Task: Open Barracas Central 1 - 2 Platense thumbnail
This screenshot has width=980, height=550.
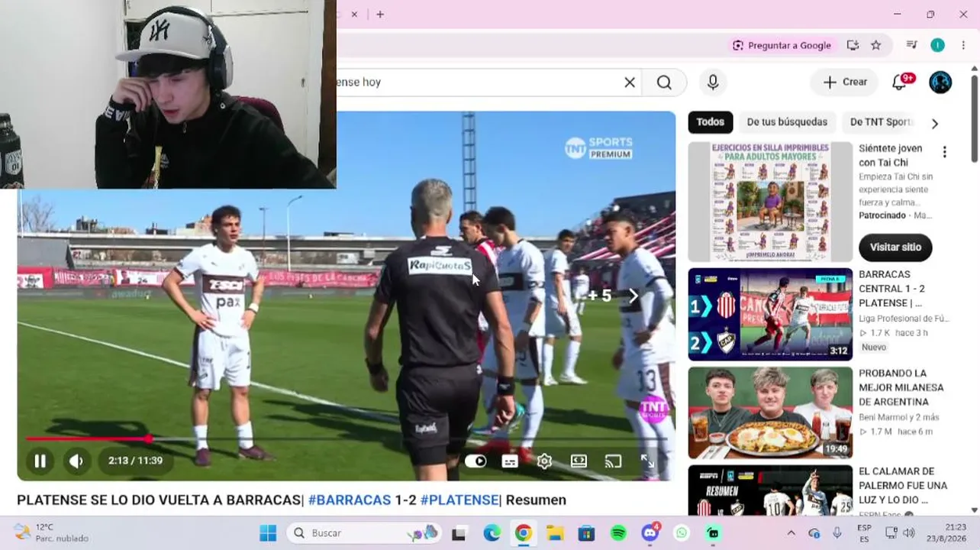Action: 770,314
